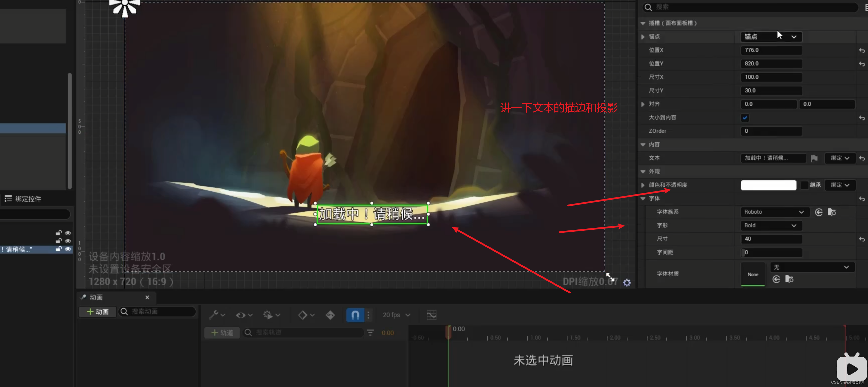
Task: Switch to the 动画 tab
Action: coord(96,297)
